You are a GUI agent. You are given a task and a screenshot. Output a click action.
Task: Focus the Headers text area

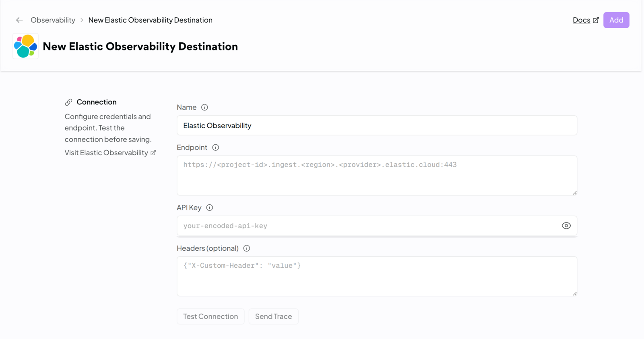[x=377, y=276]
